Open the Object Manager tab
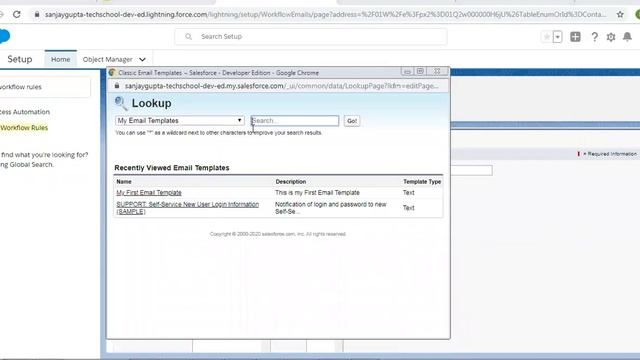This screenshot has width=640, height=360. [x=107, y=59]
